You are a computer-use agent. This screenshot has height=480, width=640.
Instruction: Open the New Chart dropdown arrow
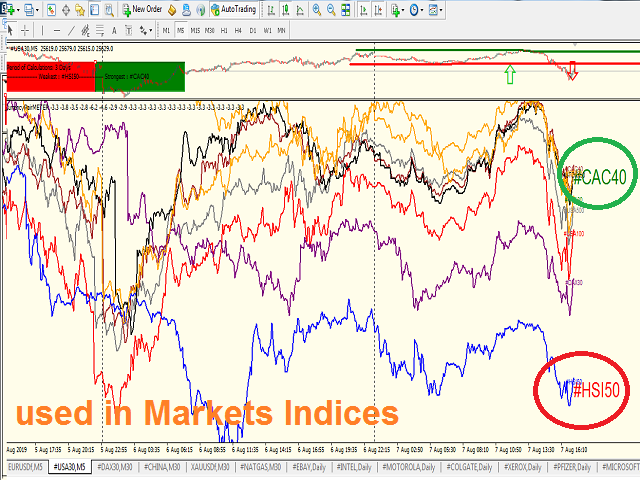18,10
